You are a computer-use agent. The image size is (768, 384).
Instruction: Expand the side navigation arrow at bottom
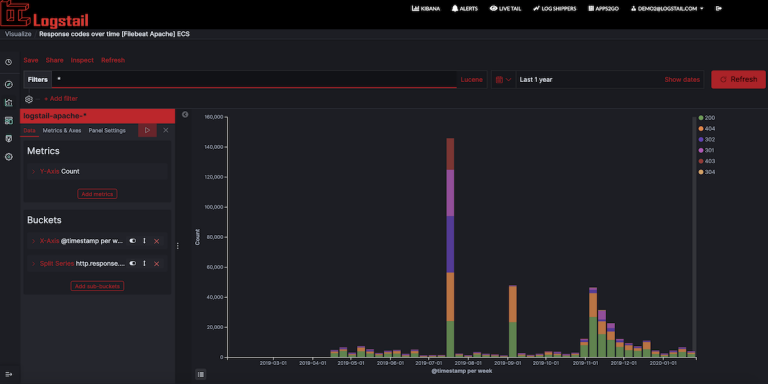click(8, 374)
